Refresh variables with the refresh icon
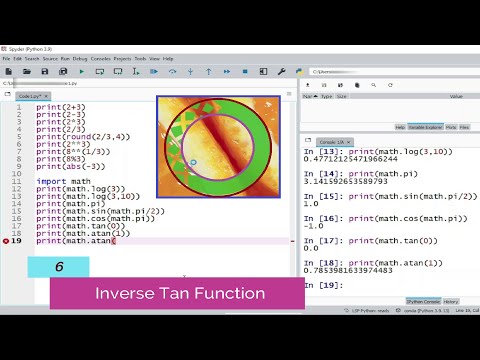 pos(390,85)
